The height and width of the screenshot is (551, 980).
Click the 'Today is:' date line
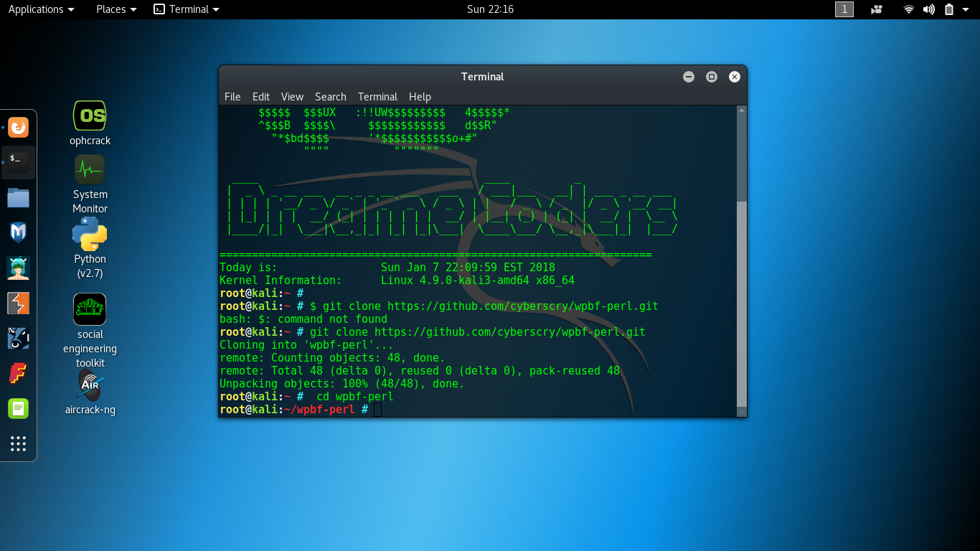tap(387, 268)
